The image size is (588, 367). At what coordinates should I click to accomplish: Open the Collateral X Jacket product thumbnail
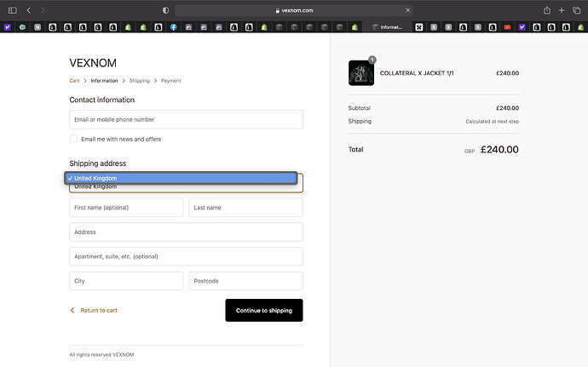coord(360,73)
